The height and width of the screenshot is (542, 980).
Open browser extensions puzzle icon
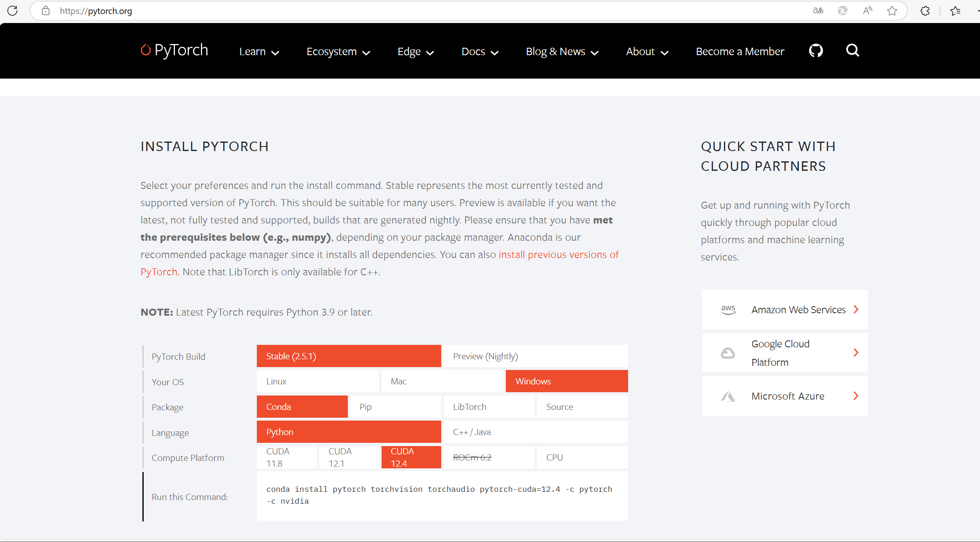(x=925, y=11)
